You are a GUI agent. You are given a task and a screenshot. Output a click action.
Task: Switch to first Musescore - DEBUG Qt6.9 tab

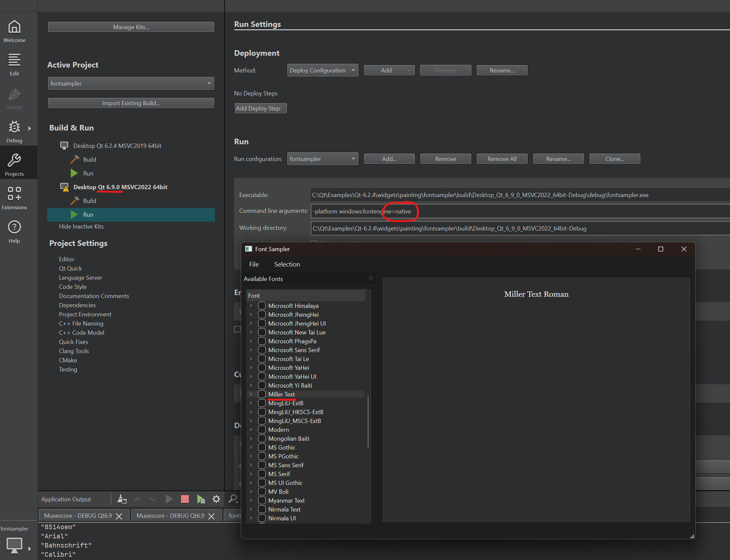pyautogui.click(x=78, y=516)
